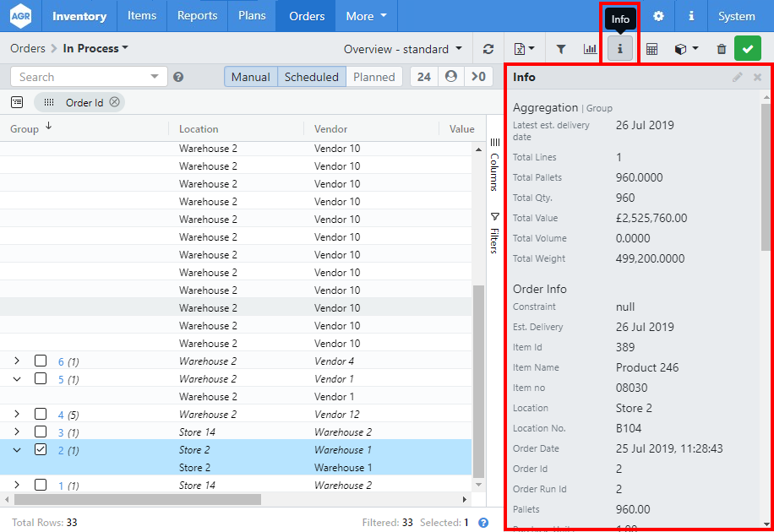Screen dimensions: 774x532
Task: Click the trash delete icon
Action: coord(721,49)
